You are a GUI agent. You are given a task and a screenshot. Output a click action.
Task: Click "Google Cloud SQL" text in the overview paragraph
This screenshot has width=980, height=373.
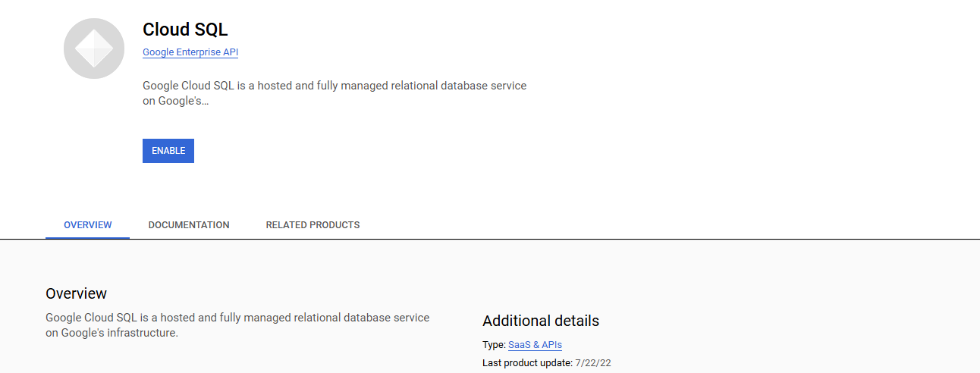pyautogui.click(x=91, y=318)
